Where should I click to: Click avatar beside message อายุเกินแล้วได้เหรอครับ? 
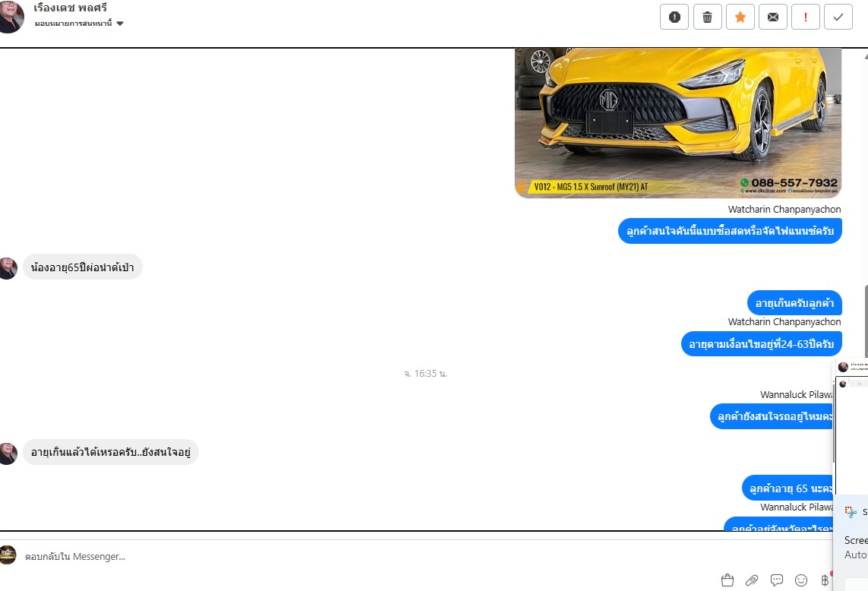[x=8, y=453]
